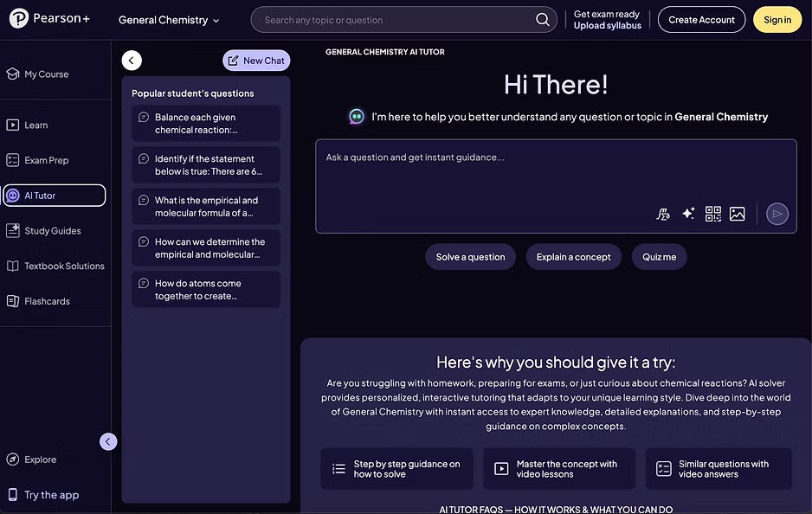Click the AI Tutor robot icon

pyautogui.click(x=13, y=196)
